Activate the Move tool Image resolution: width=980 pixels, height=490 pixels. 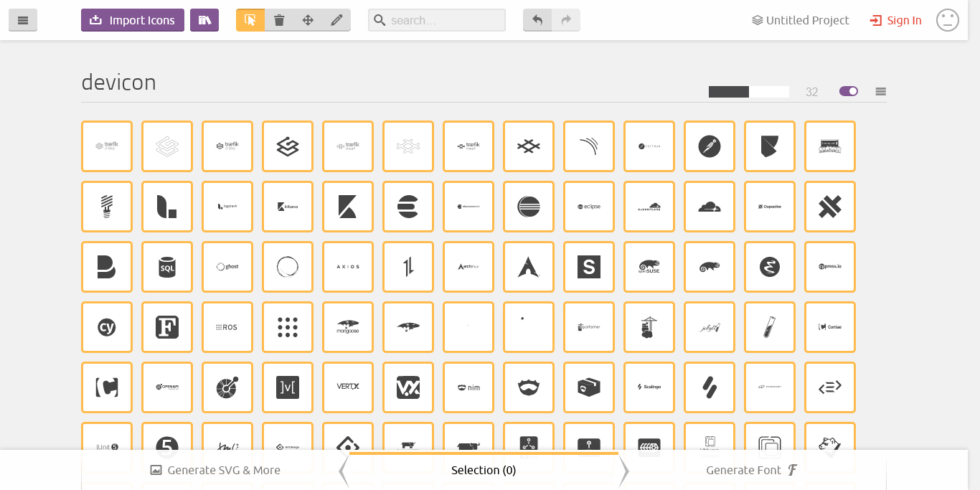(308, 20)
